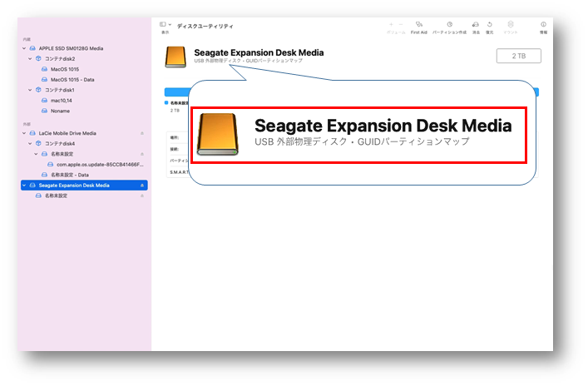This screenshot has height=386, width=588.
Task: Select the com.apple.os.update snapshot row
Action: (x=100, y=165)
